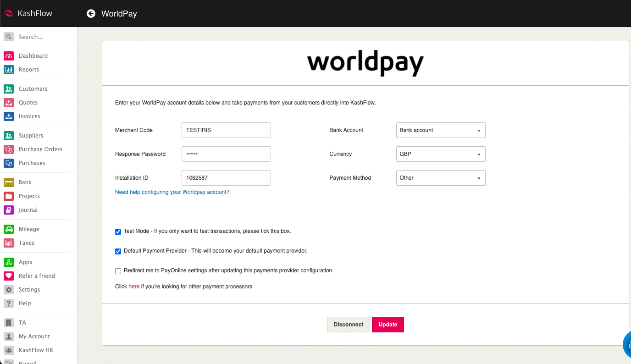Open the Payment Method dropdown

point(440,178)
